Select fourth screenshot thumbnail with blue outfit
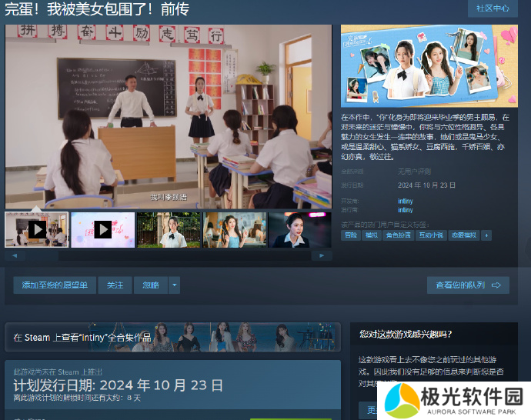The height and width of the screenshot is (420, 531). [234, 229]
